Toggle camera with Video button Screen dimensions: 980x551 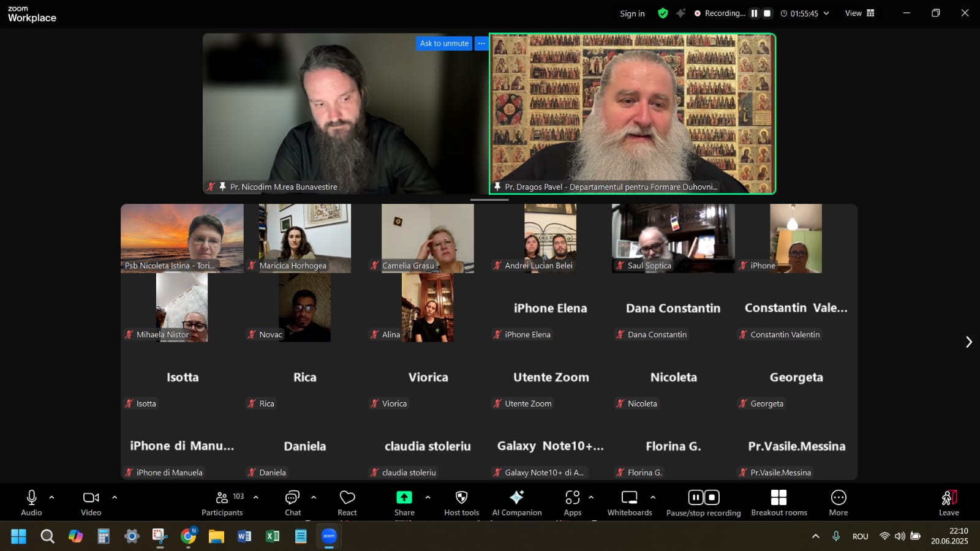[x=91, y=502]
